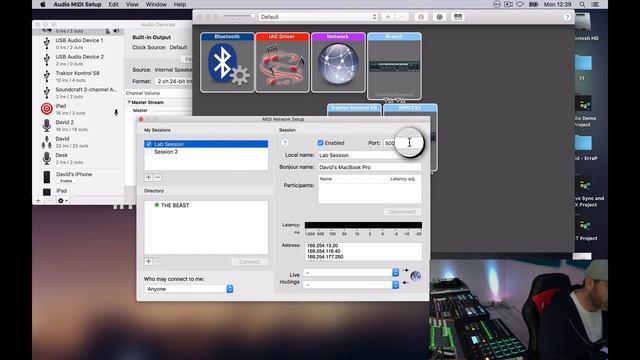640x360 pixels.
Task: Click the remove device minus button in MIDI Studio toolbar
Action: click(402, 17)
